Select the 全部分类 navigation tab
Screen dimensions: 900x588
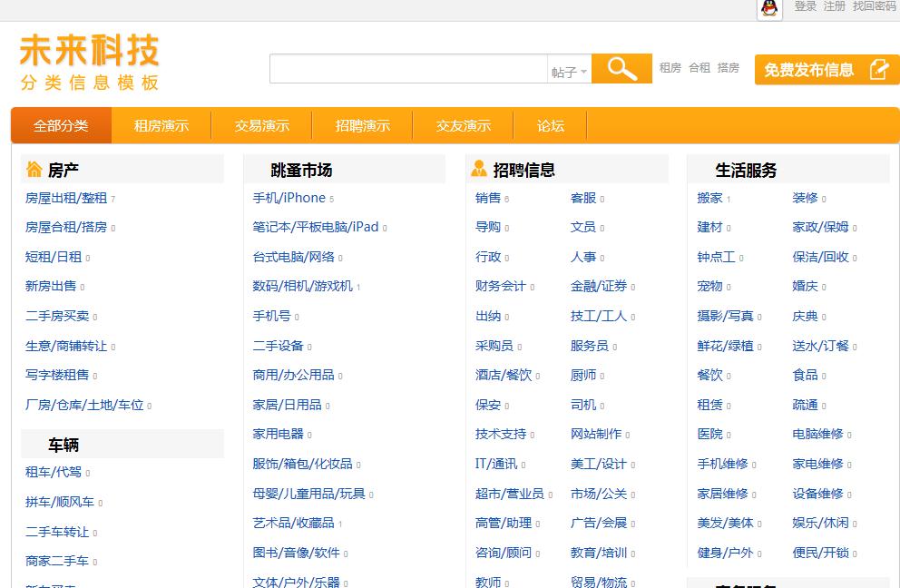coord(61,126)
